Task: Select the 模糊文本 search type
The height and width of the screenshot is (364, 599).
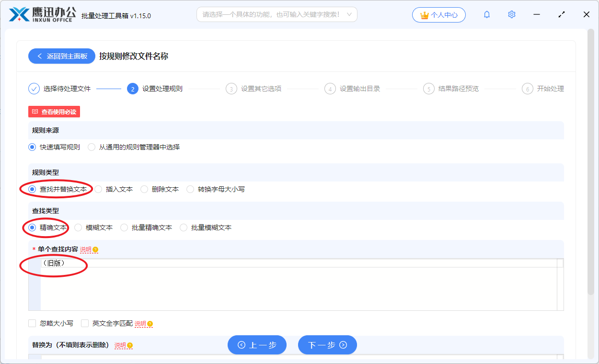Action: (x=77, y=227)
